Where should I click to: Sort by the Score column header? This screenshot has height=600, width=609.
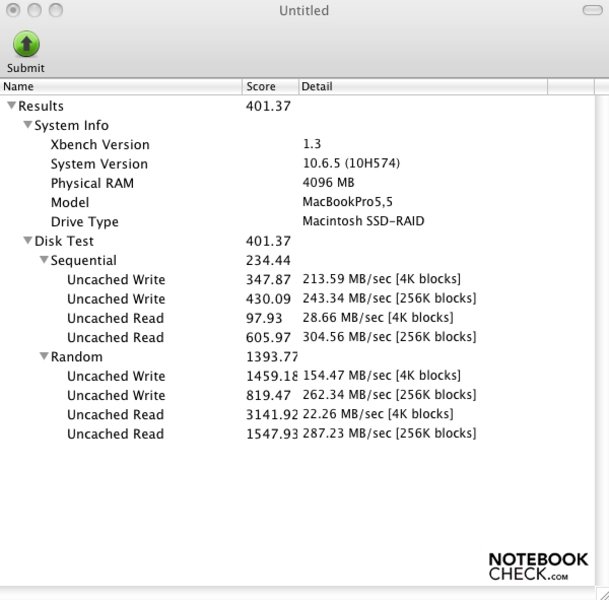click(271, 86)
